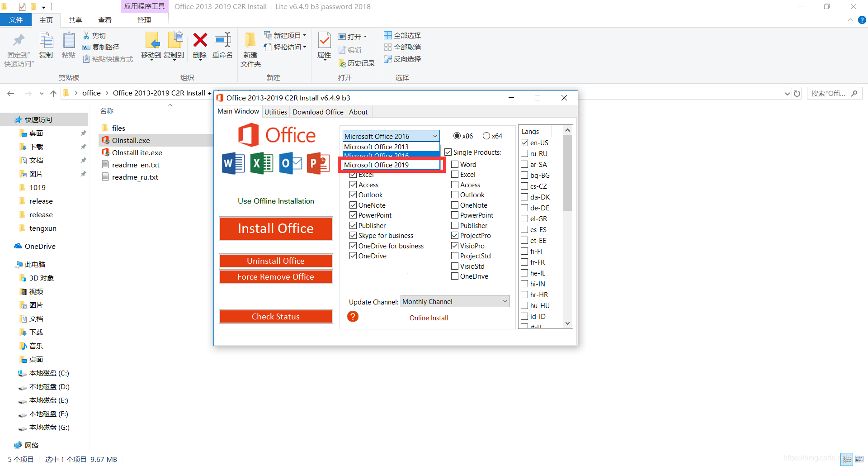Click Select None in the ribbon

point(402,47)
